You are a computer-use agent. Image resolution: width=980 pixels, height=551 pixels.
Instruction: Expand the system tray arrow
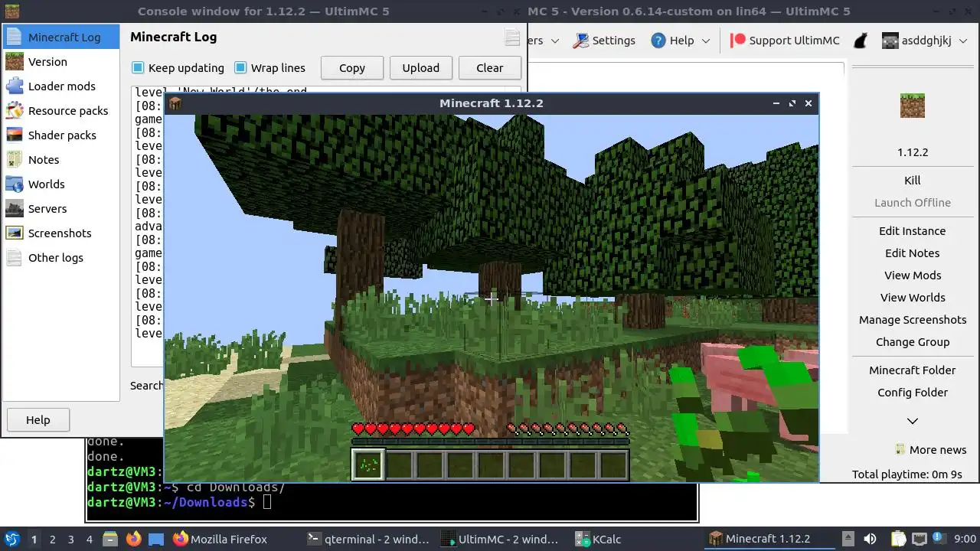(848, 539)
